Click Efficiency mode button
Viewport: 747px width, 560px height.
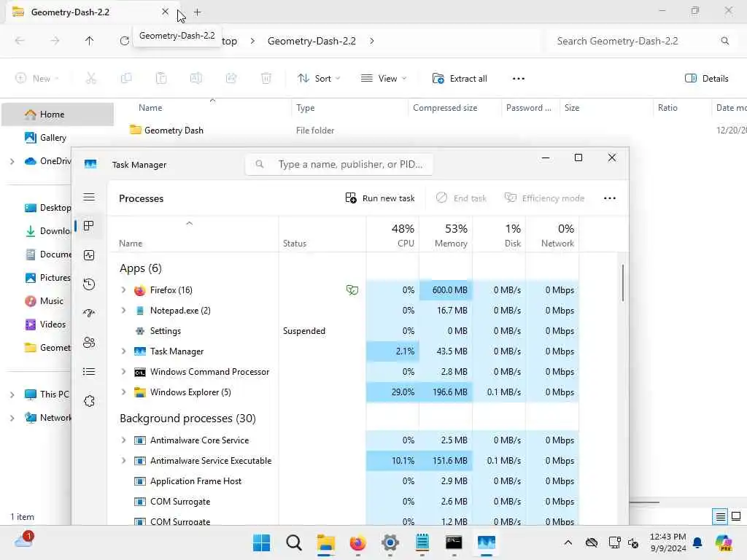(x=544, y=198)
